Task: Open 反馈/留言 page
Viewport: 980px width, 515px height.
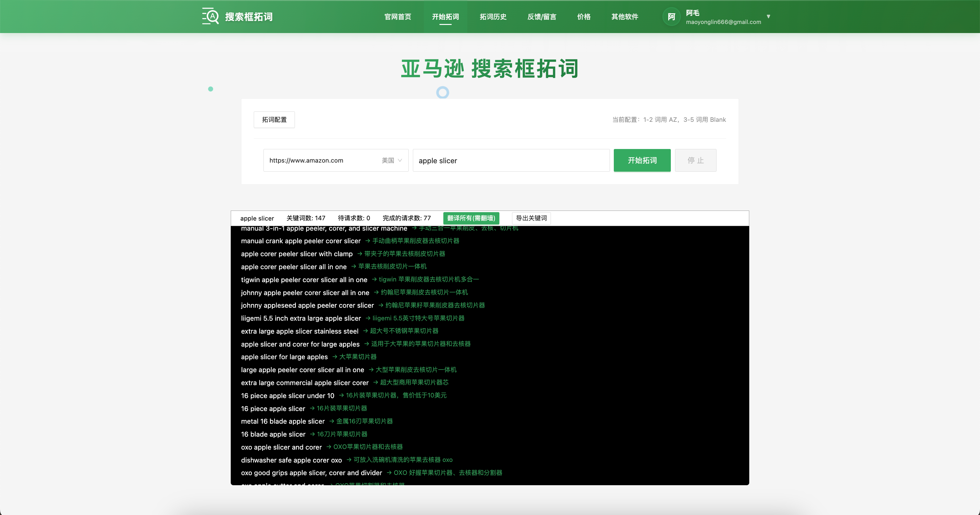Action: pos(542,17)
